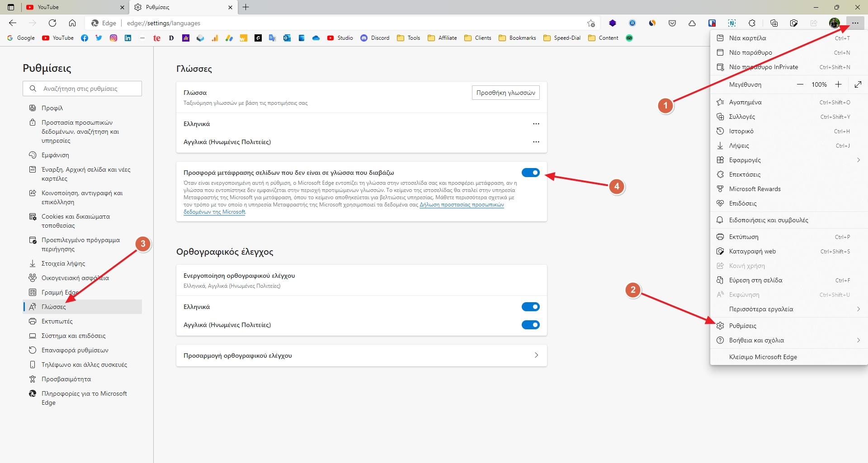Viewport: 868px width, 463px height.
Task: Open the Extensions puzzle icon in toolbar
Action: [752, 23]
